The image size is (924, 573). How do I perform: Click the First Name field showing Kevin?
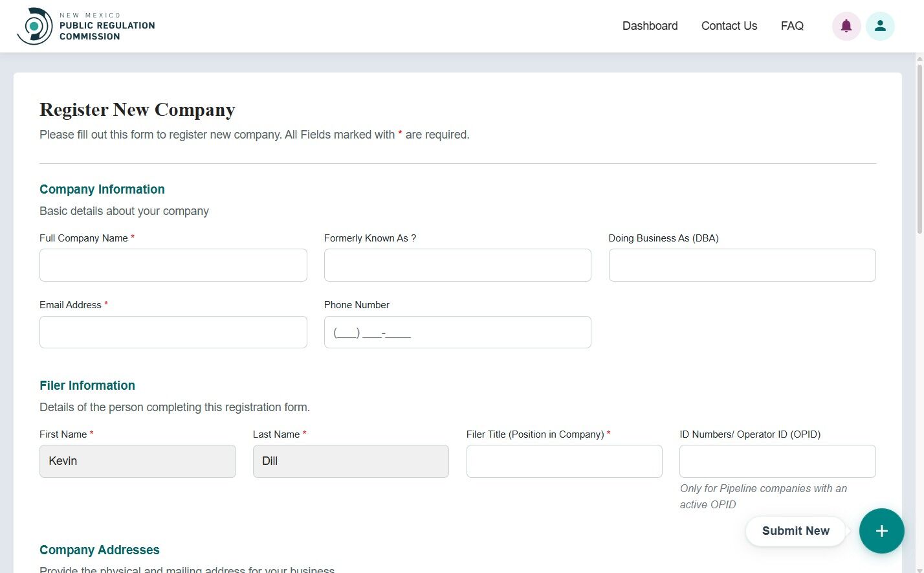tap(137, 461)
